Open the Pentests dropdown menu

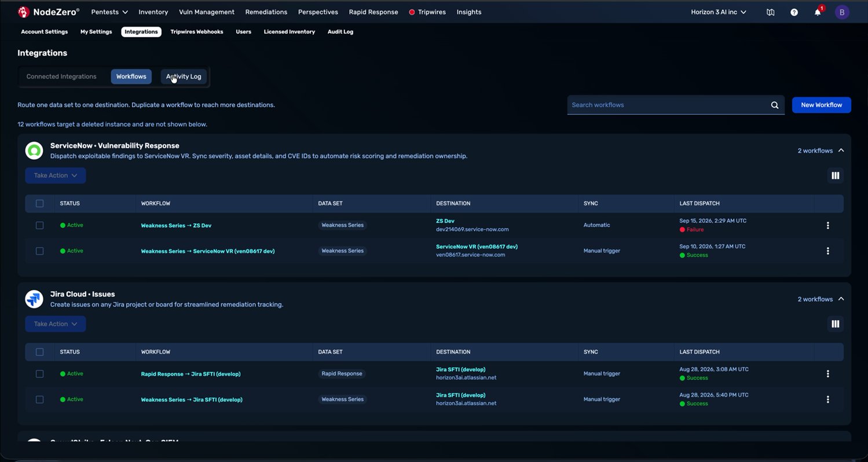click(x=109, y=12)
